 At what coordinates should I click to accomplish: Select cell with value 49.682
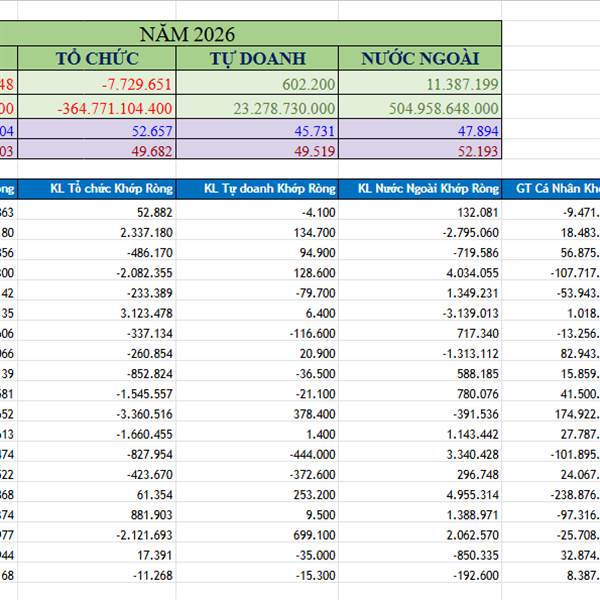[97, 149]
